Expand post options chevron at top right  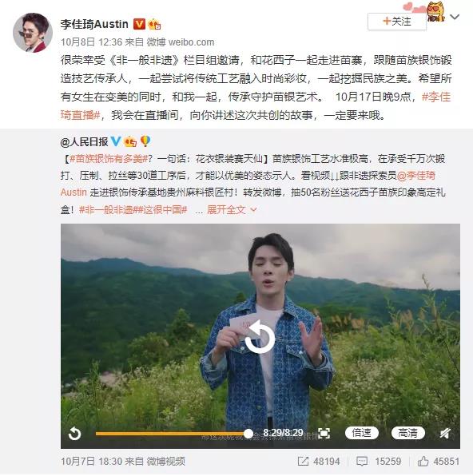455,17
